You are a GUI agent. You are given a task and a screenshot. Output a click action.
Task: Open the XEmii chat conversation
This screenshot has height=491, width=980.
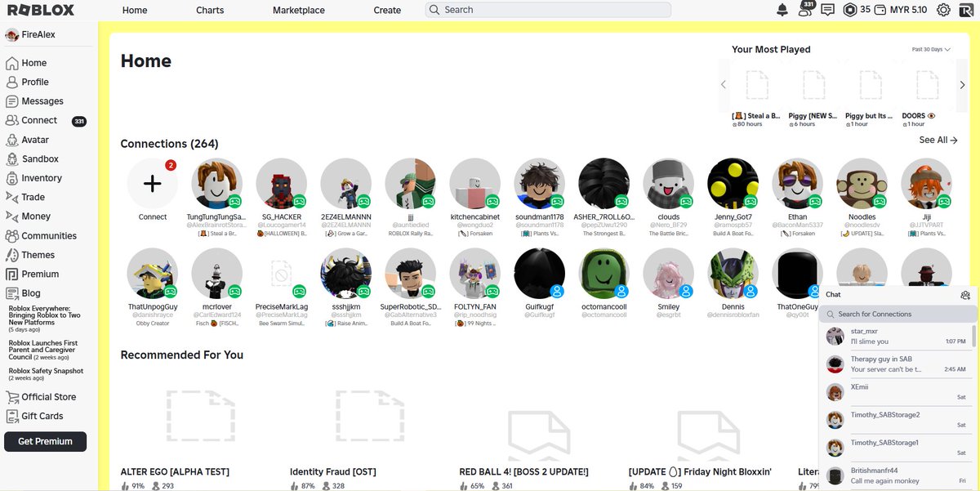click(x=896, y=392)
